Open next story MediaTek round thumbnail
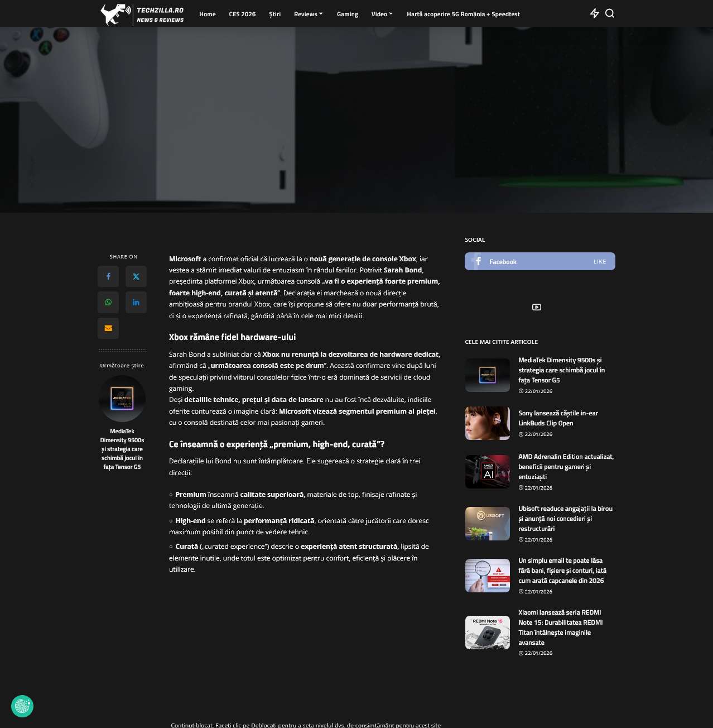713x728 pixels. click(122, 399)
